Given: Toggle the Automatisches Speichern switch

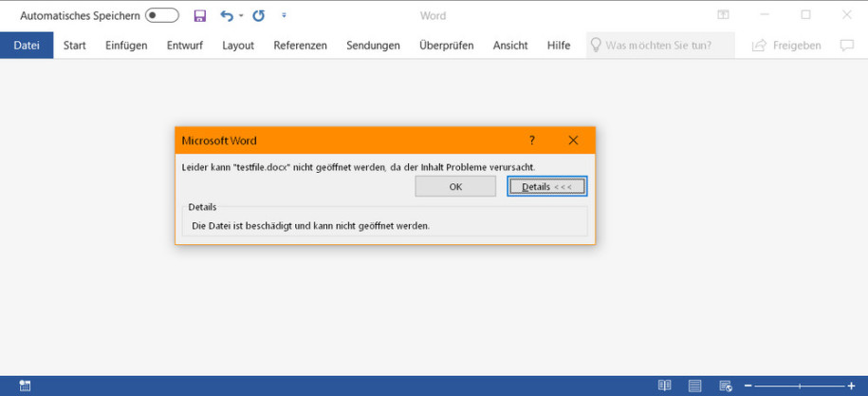Looking at the screenshot, I should pyautogui.click(x=162, y=15).
